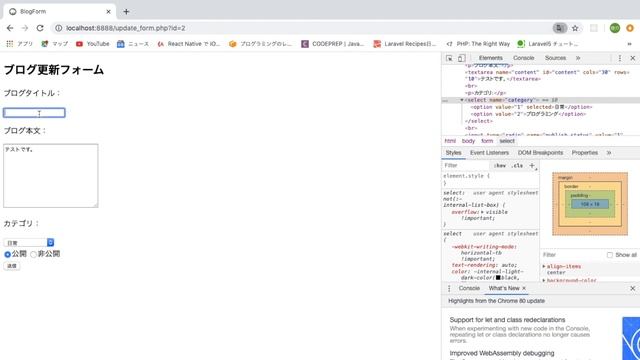Switch to the Styles pane tab
640x360 pixels.
pos(453,153)
